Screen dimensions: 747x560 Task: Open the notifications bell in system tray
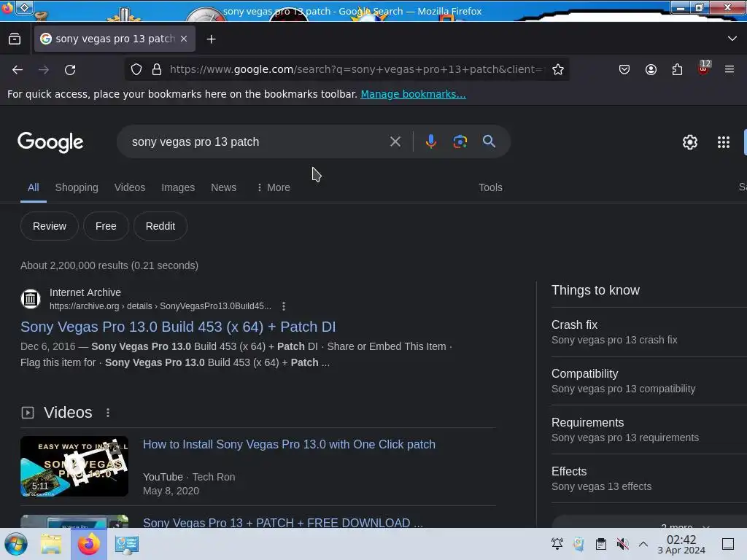point(557,544)
